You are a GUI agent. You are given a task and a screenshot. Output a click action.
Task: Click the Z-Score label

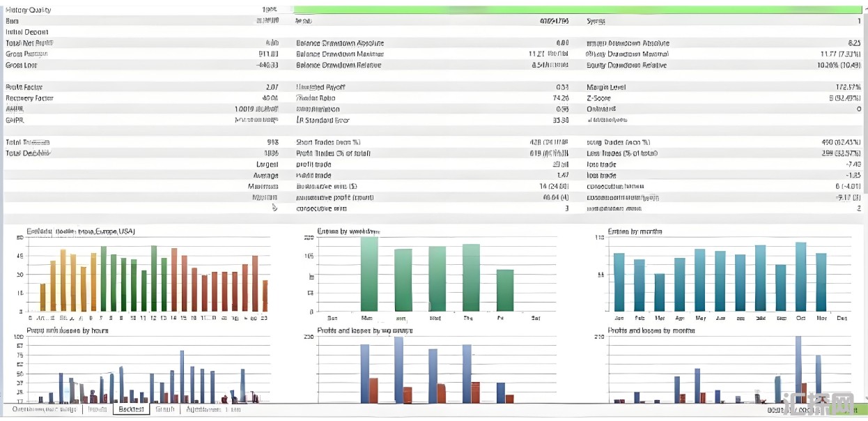pos(599,98)
